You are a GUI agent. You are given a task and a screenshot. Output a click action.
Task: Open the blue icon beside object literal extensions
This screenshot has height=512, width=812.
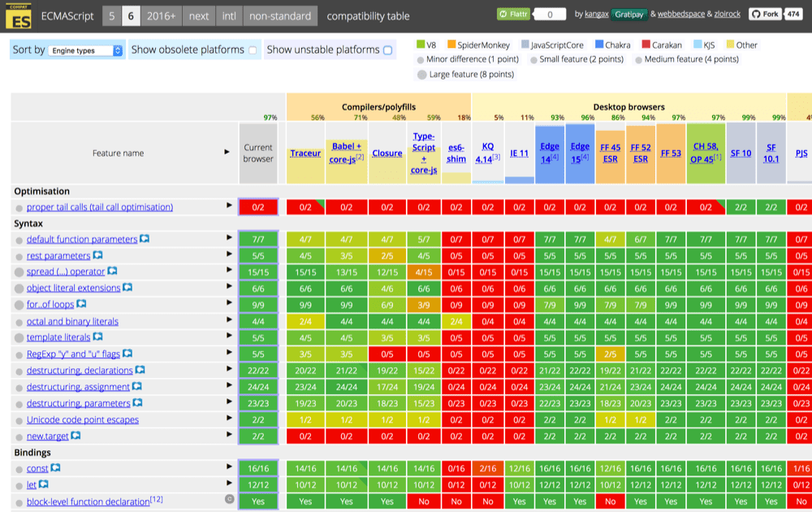(127, 287)
